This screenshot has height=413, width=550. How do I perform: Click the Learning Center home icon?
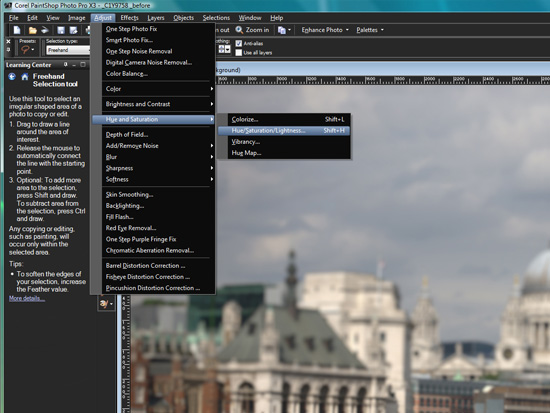[25, 76]
